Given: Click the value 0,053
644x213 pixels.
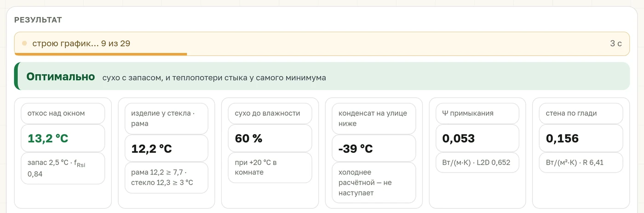Looking at the screenshot, I should point(459,138).
